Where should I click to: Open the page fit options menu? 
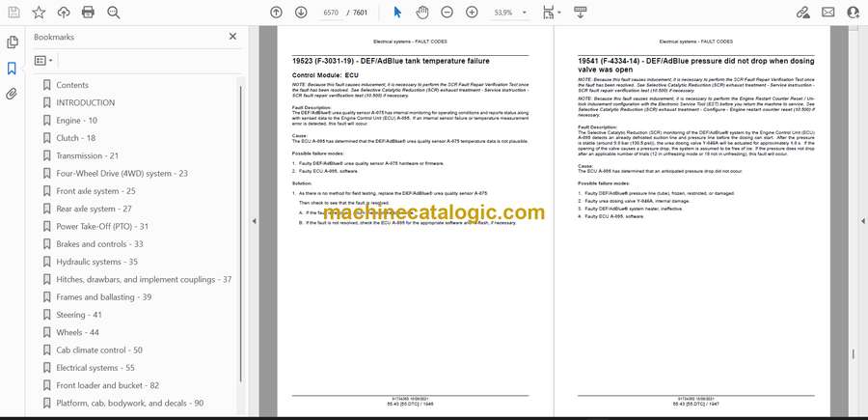tap(552, 13)
